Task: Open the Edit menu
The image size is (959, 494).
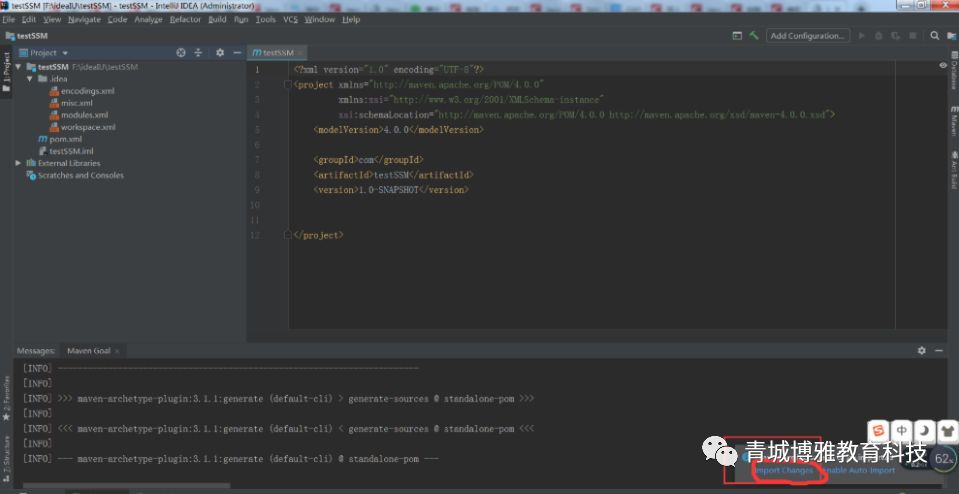Action: pos(29,20)
